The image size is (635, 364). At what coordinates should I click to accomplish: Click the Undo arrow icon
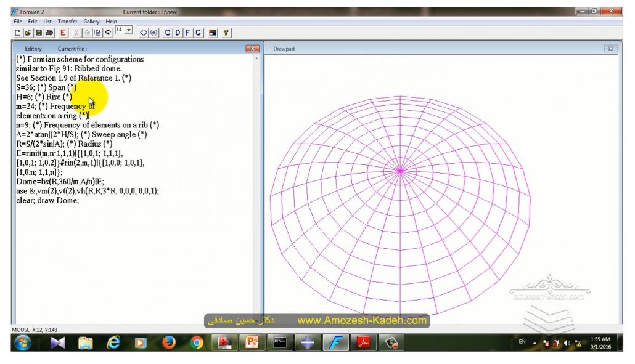[108, 33]
